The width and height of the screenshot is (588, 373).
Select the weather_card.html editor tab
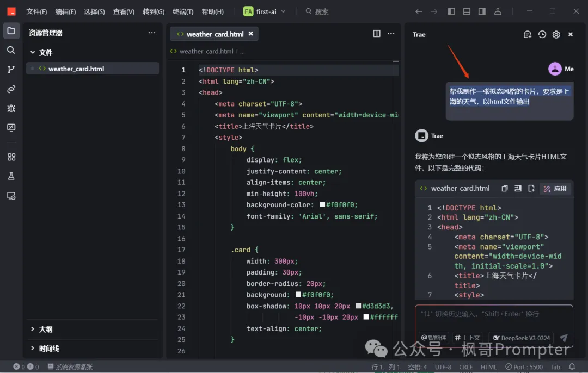pyautogui.click(x=214, y=34)
